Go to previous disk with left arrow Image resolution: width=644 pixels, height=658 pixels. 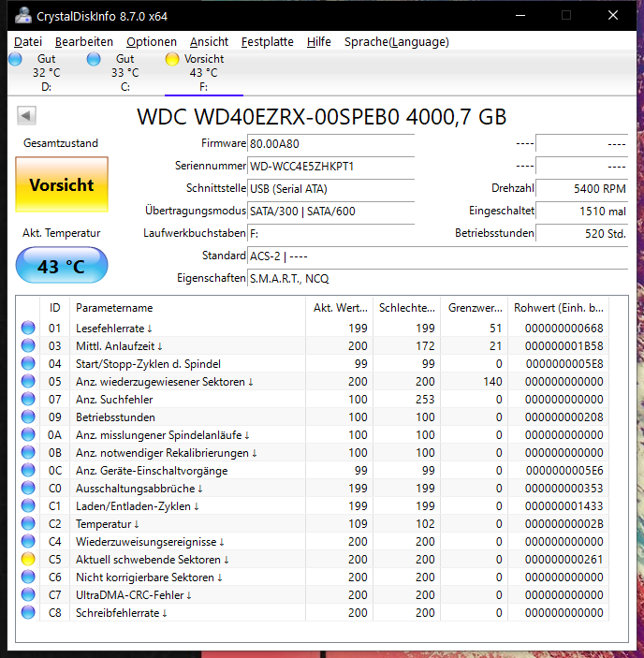26,115
